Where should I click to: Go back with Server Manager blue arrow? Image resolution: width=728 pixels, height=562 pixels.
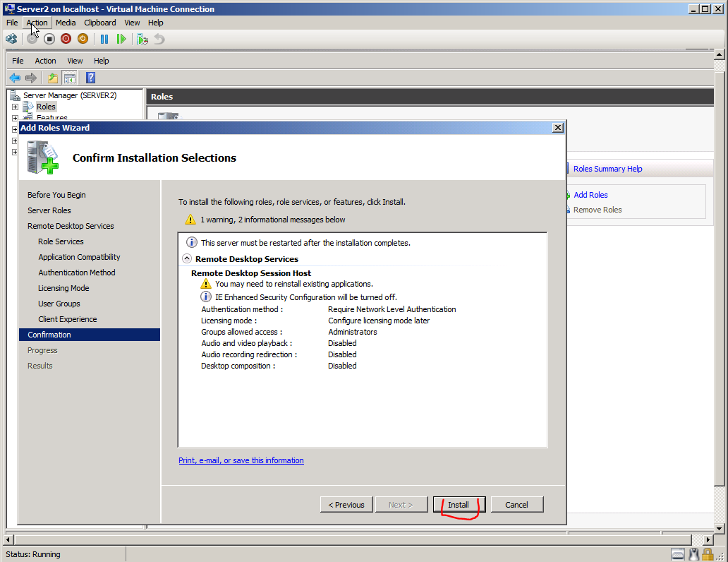(x=15, y=78)
